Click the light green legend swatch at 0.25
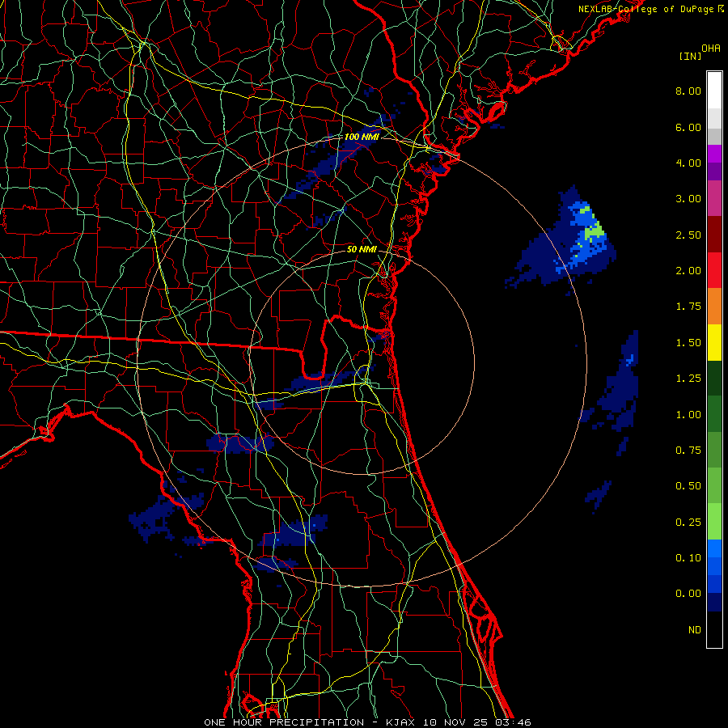 click(x=714, y=522)
